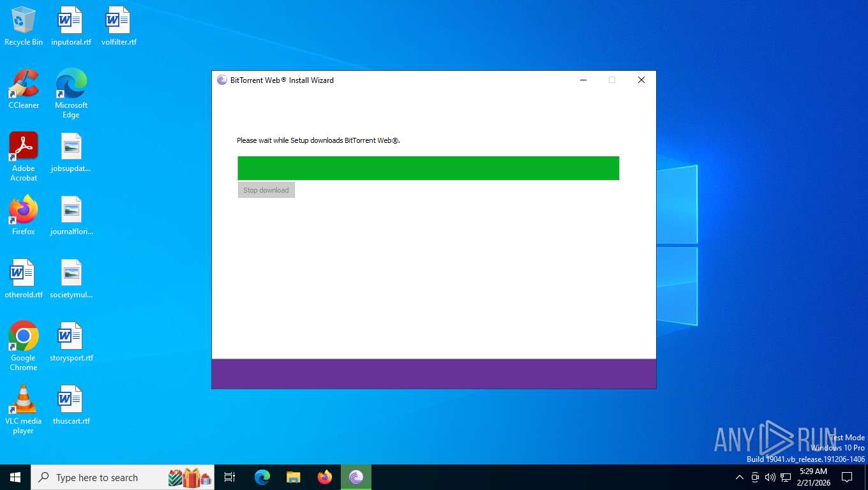Open the notification center icon
Image resolution: width=868 pixels, height=490 pixels.
click(847, 477)
